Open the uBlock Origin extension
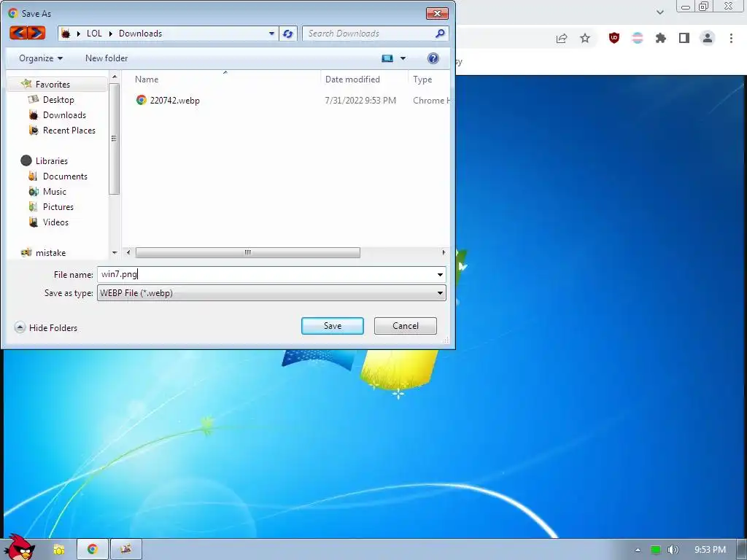 [614, 38]
